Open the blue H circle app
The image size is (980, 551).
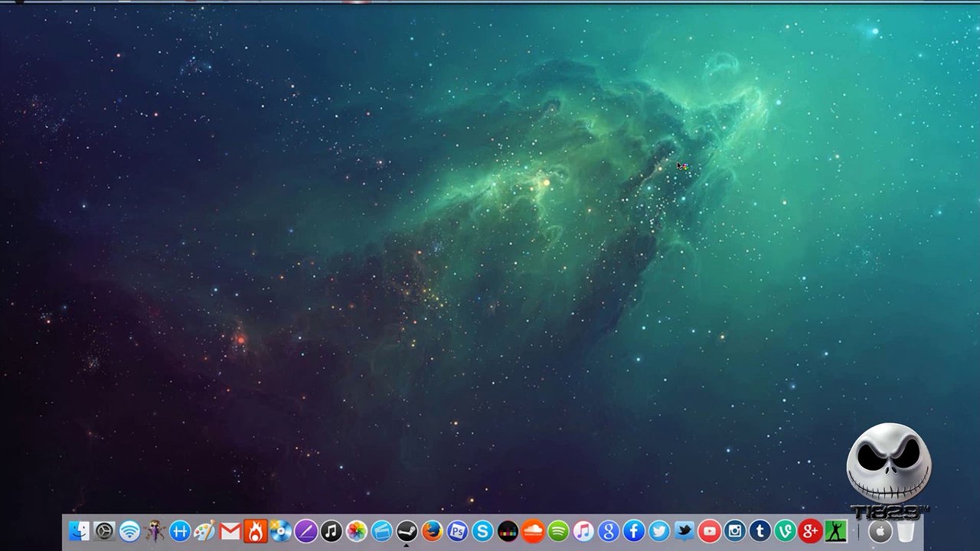[x=180, y=530]
